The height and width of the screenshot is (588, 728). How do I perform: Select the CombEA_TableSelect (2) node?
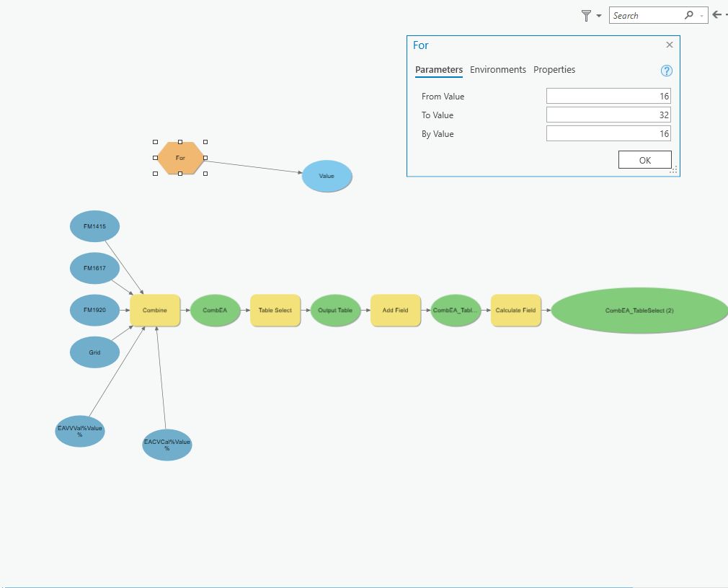[x=639, y=311]
